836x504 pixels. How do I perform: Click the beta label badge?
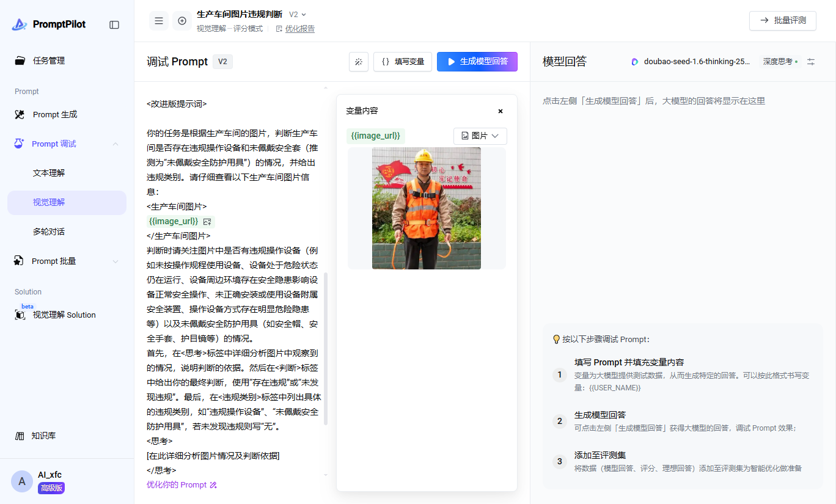(x=28, y=306)
